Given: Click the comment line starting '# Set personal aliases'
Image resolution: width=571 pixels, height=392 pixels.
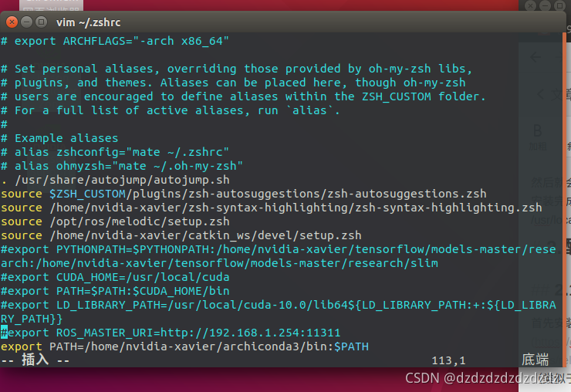Looking at the screenshot, I should 236,69.
